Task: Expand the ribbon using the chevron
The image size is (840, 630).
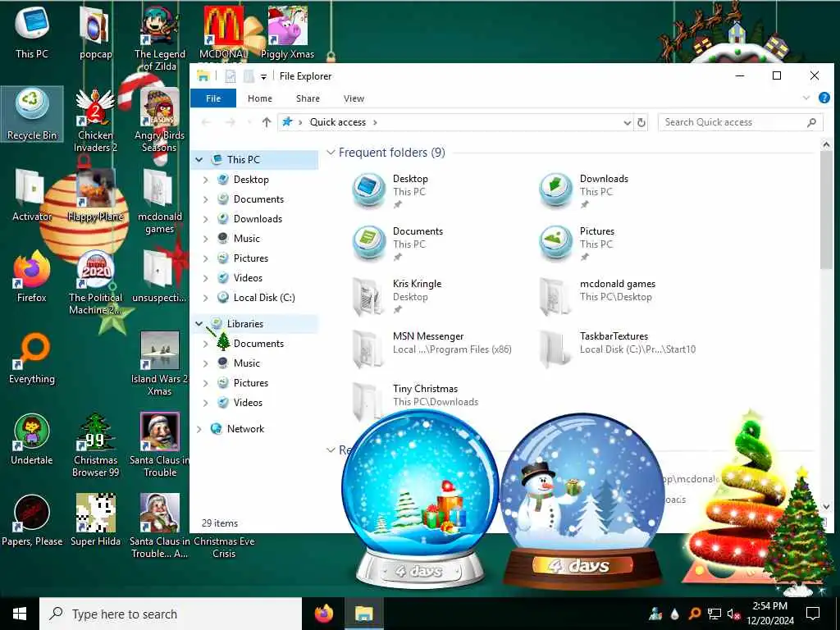Action: [806, 98]
